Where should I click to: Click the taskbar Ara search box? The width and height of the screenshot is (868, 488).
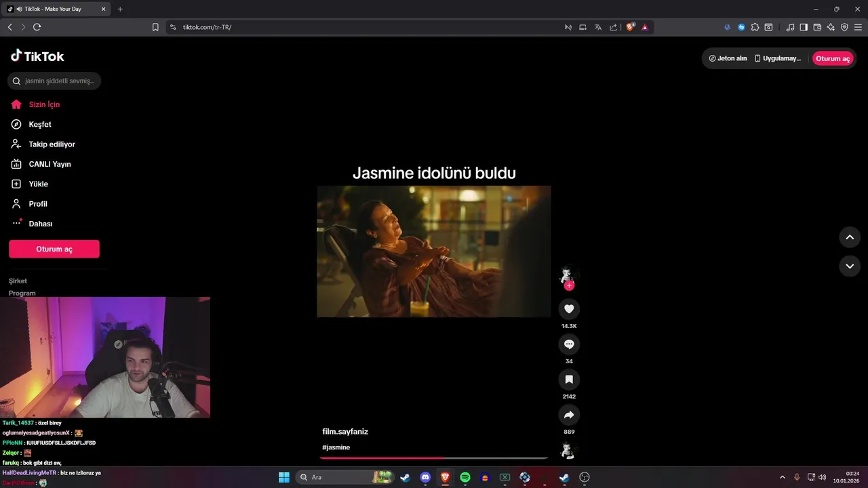coord(346,477)
